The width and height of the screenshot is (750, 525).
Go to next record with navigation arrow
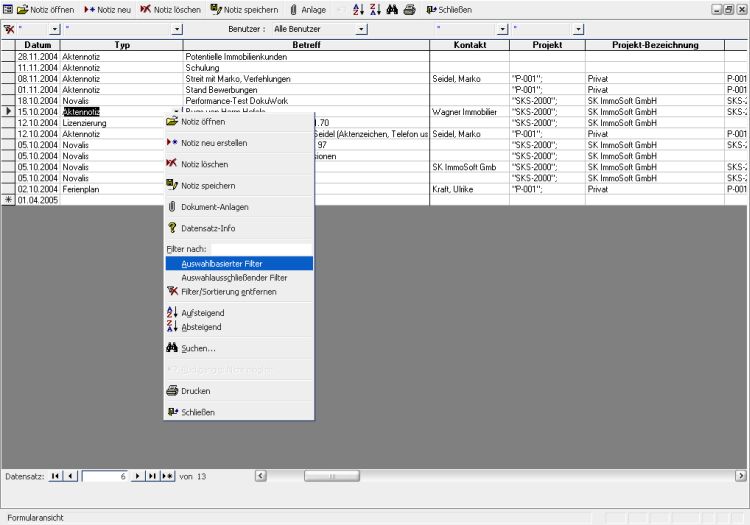(x=138, y=476)
